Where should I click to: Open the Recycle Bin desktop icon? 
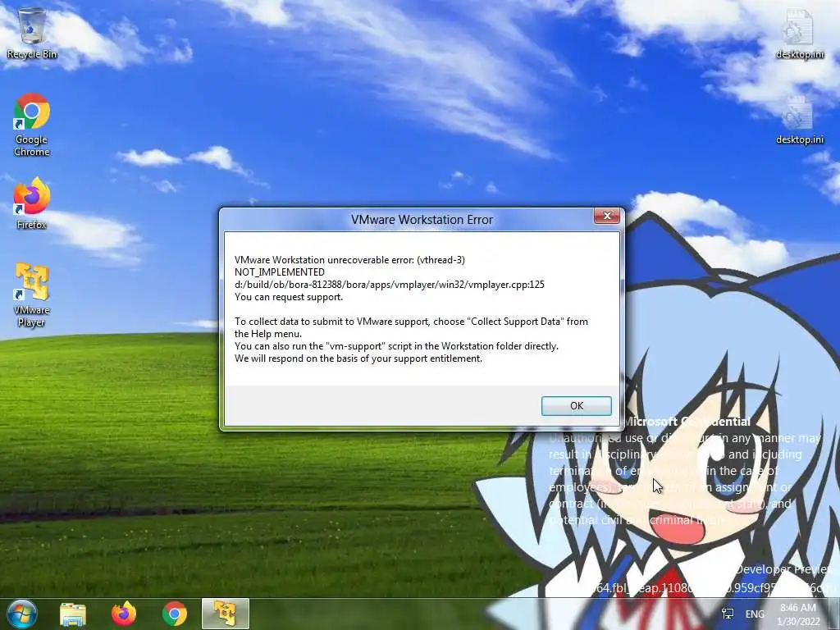click(x=32, y=33)
